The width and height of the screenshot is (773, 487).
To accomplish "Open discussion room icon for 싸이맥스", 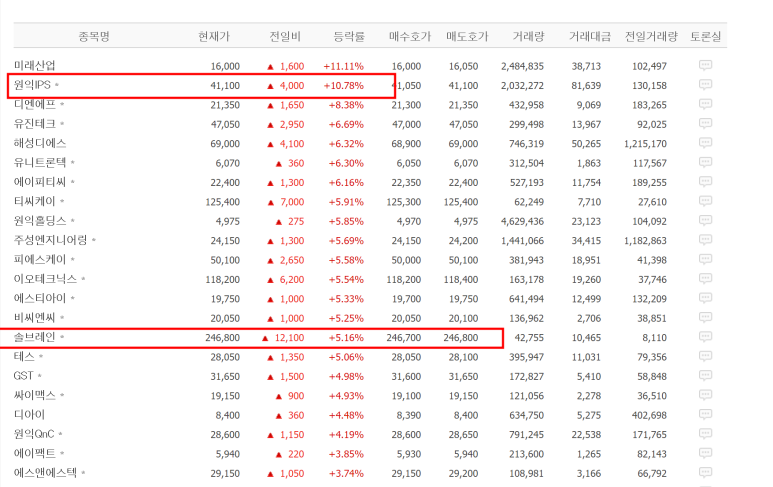I will (705, 395).
